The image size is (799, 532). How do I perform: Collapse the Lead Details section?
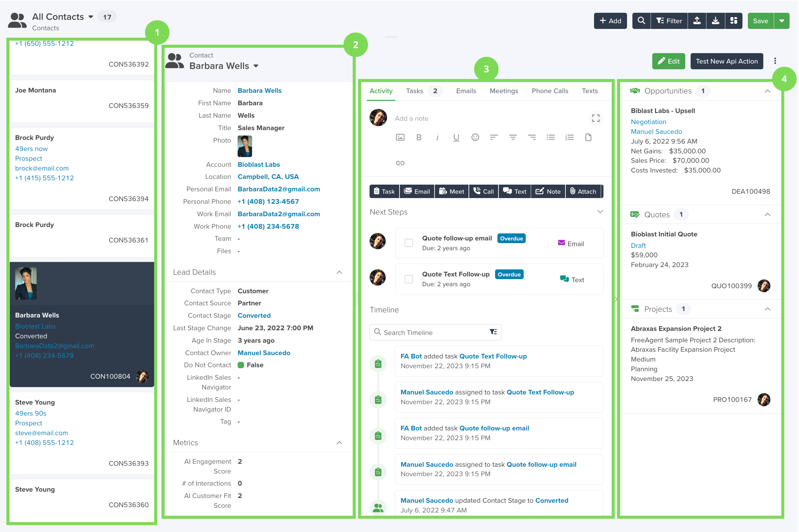tap(339, 272)
